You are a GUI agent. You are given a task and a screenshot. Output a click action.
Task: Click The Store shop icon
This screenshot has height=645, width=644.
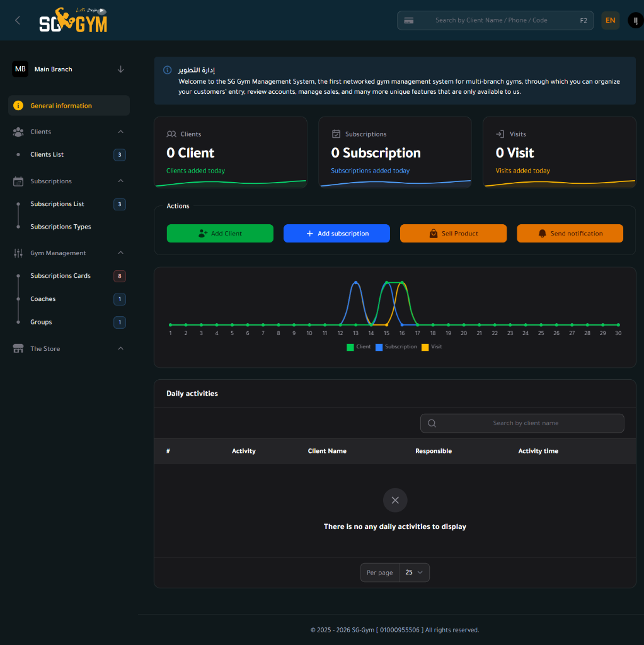coord(18,348)
